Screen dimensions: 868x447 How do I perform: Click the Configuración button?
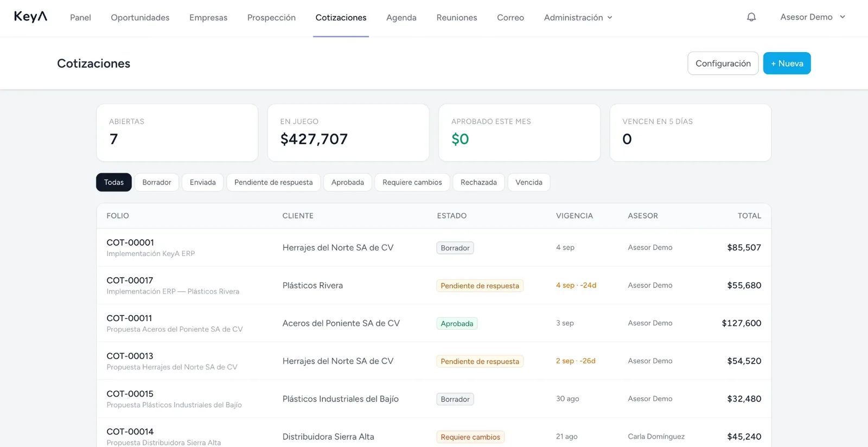(723, 63)
